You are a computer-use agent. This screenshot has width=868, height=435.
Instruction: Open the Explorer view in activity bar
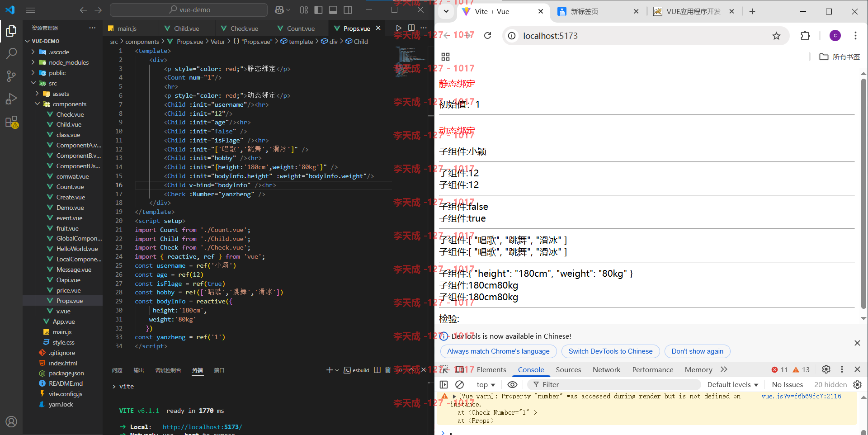pyautogui.click(x=11, y=31)
